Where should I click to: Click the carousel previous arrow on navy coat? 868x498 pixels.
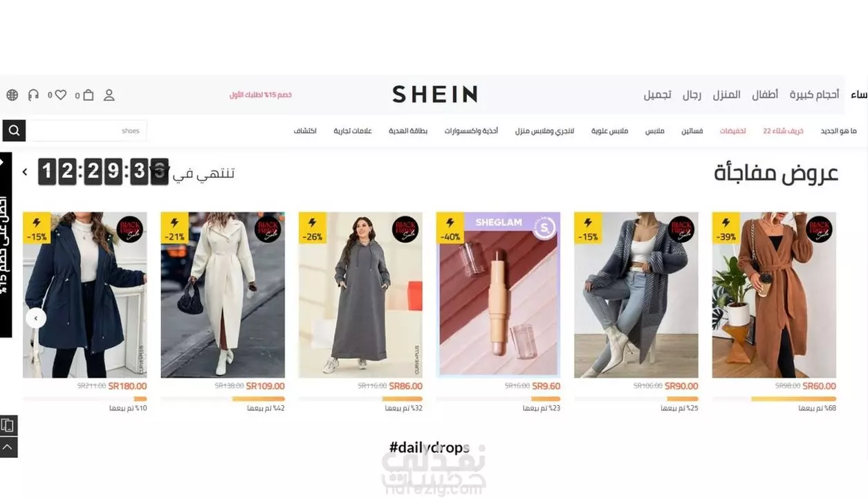click(36, 318)
